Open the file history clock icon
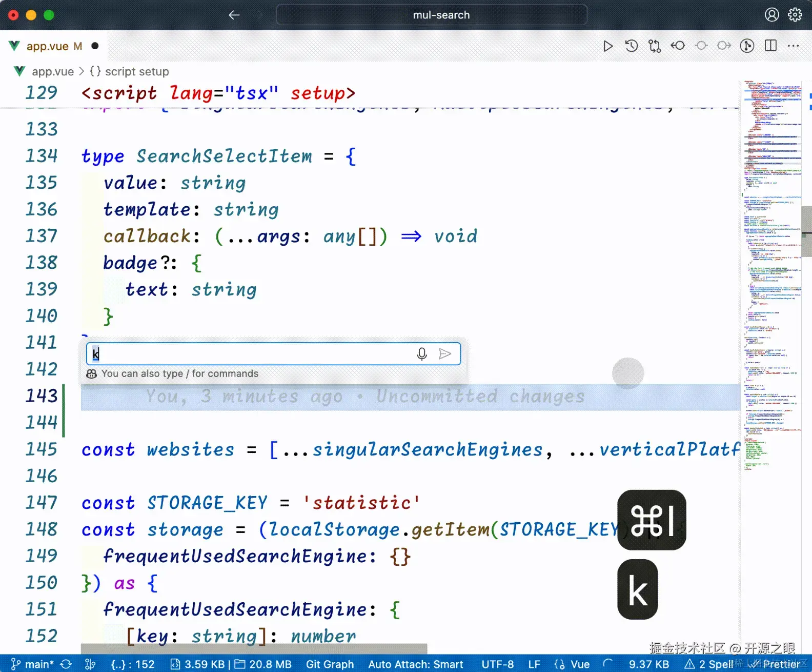 pos(632,46)
